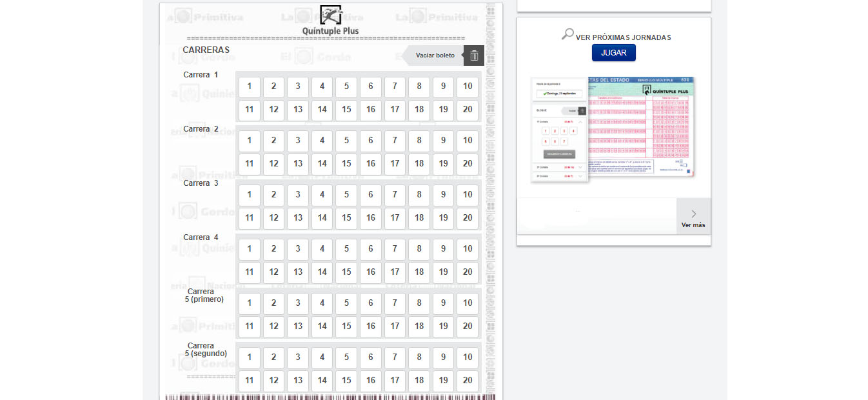Mark number 6 in Carrera 4
The height and width of the screenshot is (400, 868).
(371, 250)
